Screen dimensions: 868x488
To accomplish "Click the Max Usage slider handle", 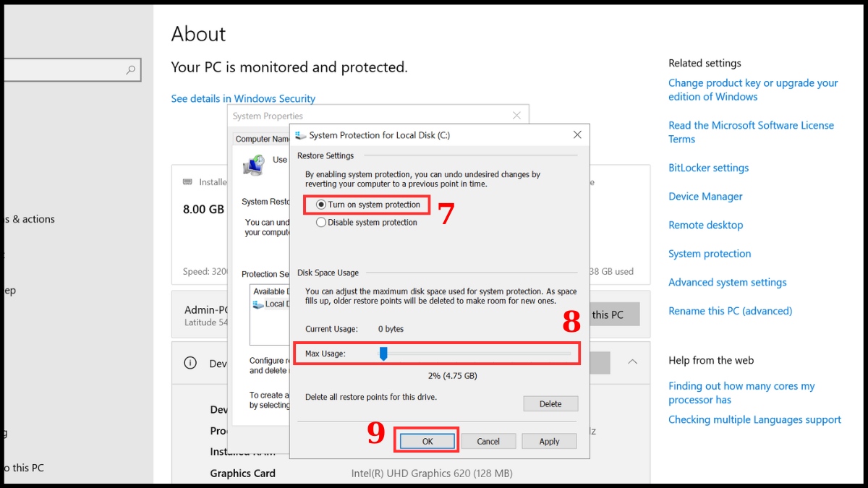I will 384,353.
